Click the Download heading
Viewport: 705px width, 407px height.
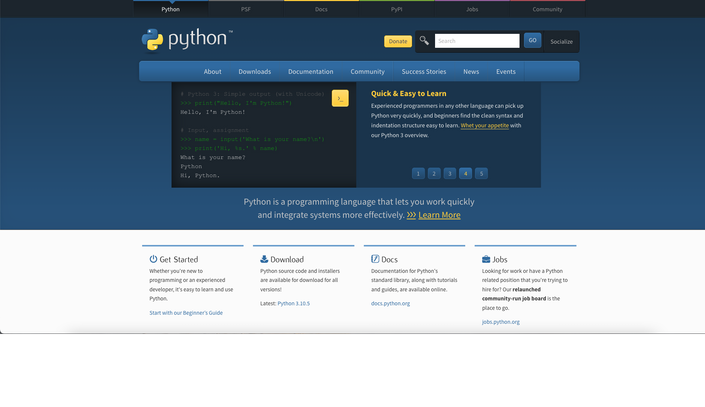(287, 259)
